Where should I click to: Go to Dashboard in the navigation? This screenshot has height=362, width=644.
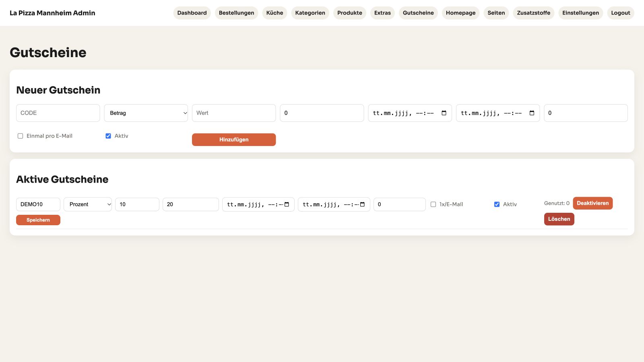[x=192, y=13]
